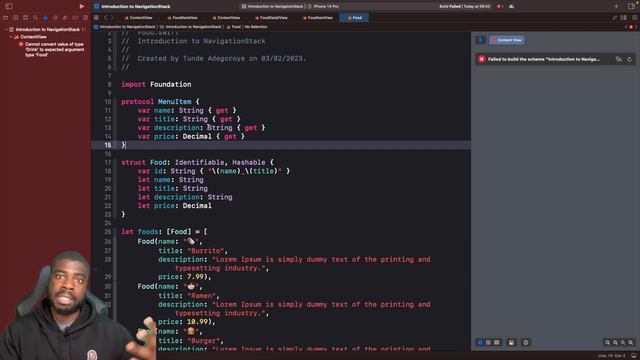Open the No Selection jump bar menu

256,27
